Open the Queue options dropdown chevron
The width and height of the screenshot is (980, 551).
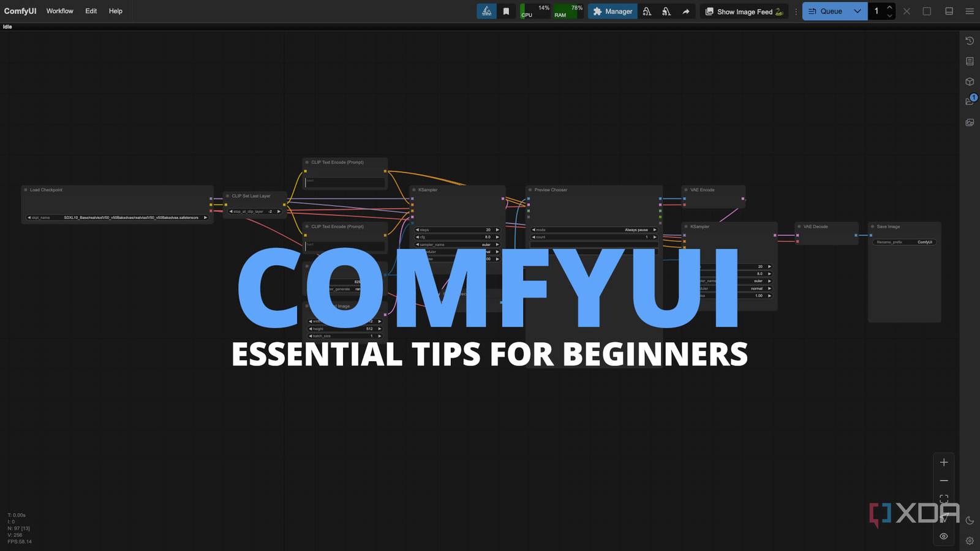[858, 11]
